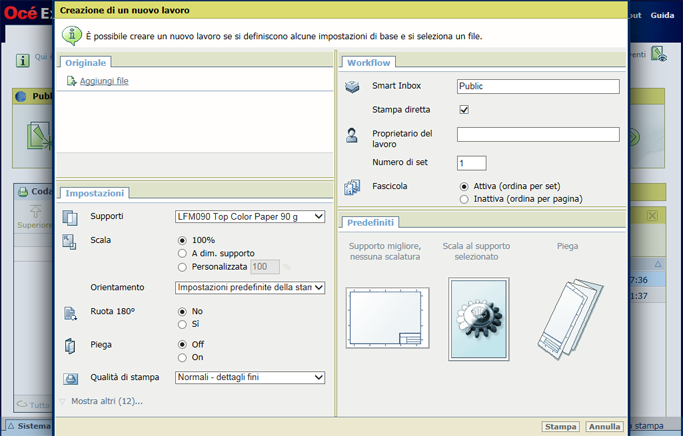The image size is (683, 436).
Task: Switch to the Impostazioni tab
Action: click(x=95, y=193)
